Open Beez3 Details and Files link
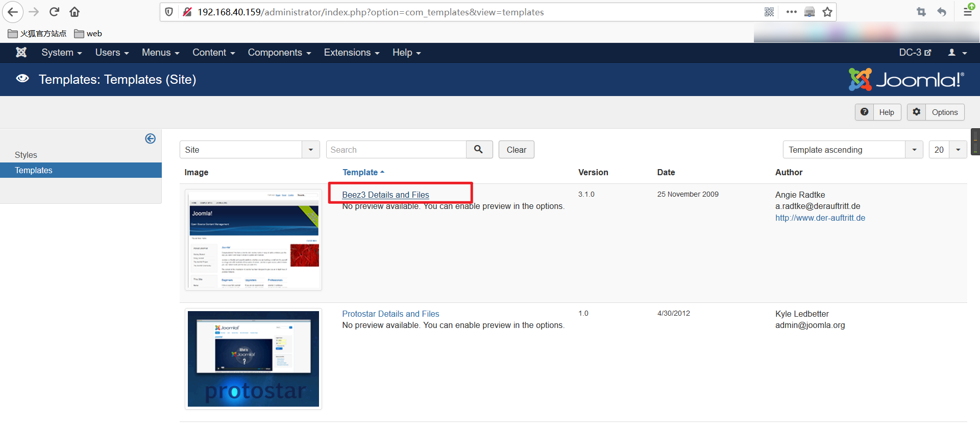Screen dimensions: 980x423 pyautogui.click(x=385, y=195)
